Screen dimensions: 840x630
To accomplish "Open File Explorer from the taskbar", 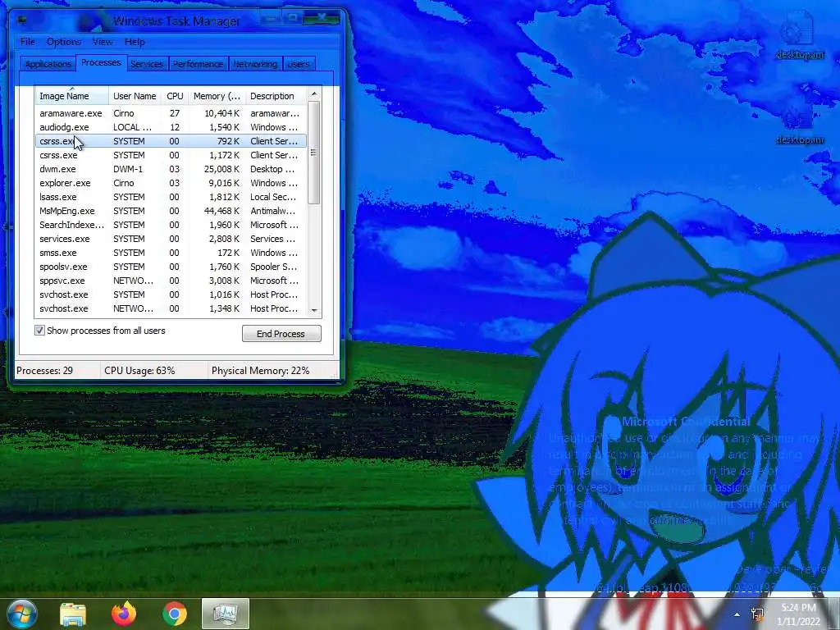I will pyautogui.click(x=73, y=614).
